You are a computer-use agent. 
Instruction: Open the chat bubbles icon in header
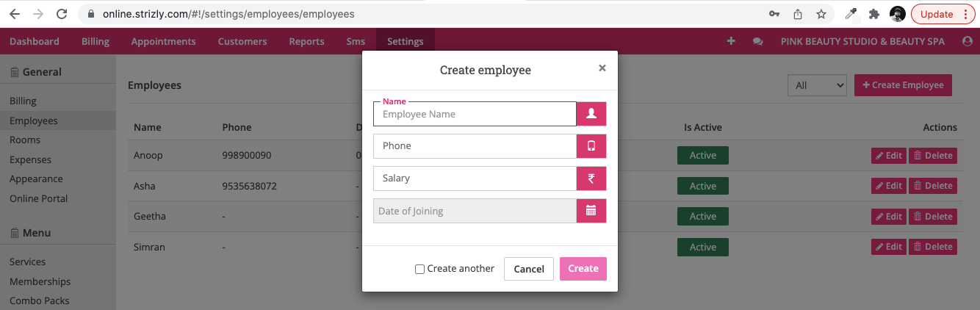click(758, 42)
